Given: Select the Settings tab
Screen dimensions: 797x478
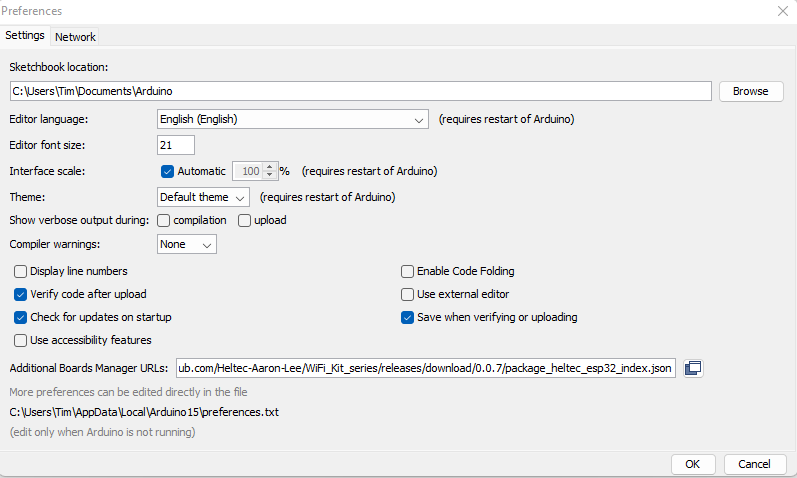Looking at the screenshot, I should 25,35.
